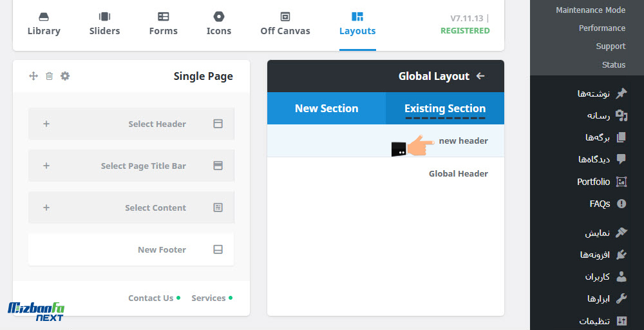Open the کاربران (Users) menu

coord(598,277)
